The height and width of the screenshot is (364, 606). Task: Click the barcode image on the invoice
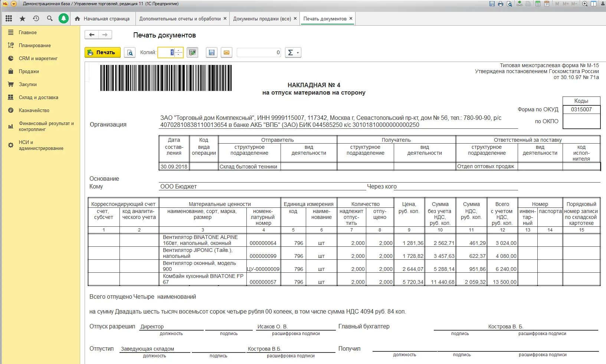pyautogui.click(x=166, y=78)
